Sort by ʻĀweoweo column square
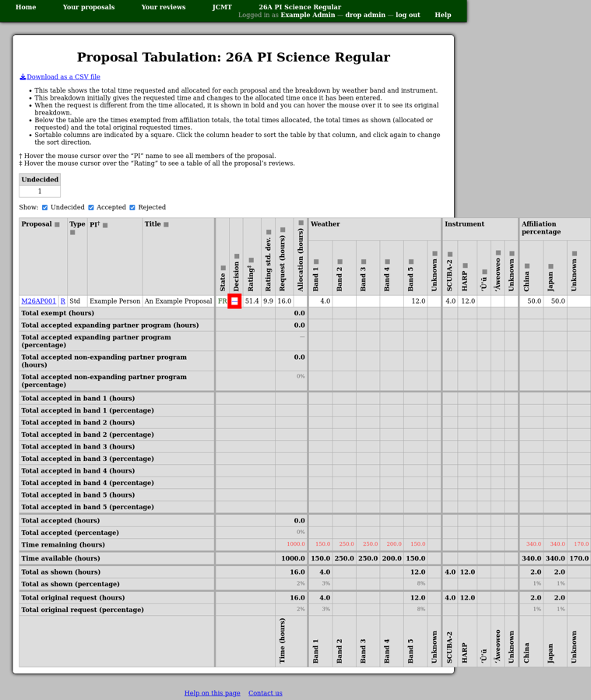 [498, 253]
